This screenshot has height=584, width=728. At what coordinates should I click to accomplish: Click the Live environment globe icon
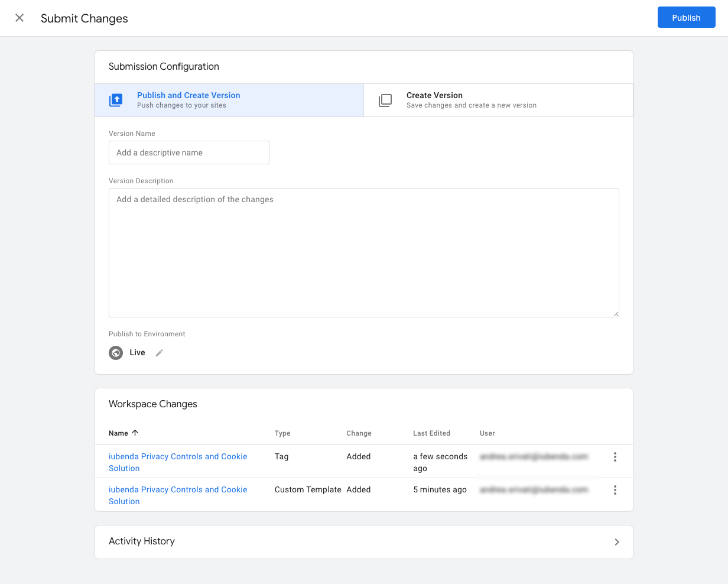click(x=116, y=353)
